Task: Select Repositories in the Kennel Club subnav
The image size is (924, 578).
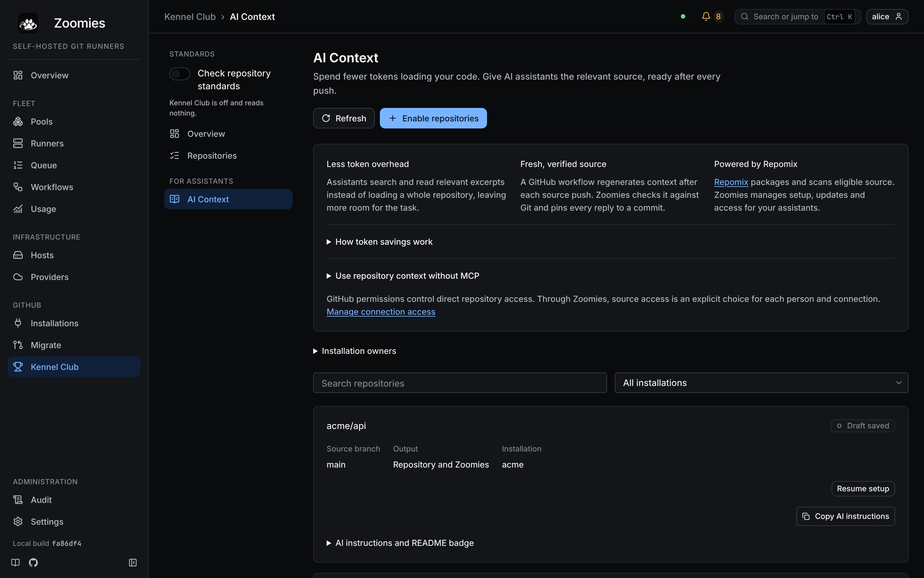Action: [228, 156]
